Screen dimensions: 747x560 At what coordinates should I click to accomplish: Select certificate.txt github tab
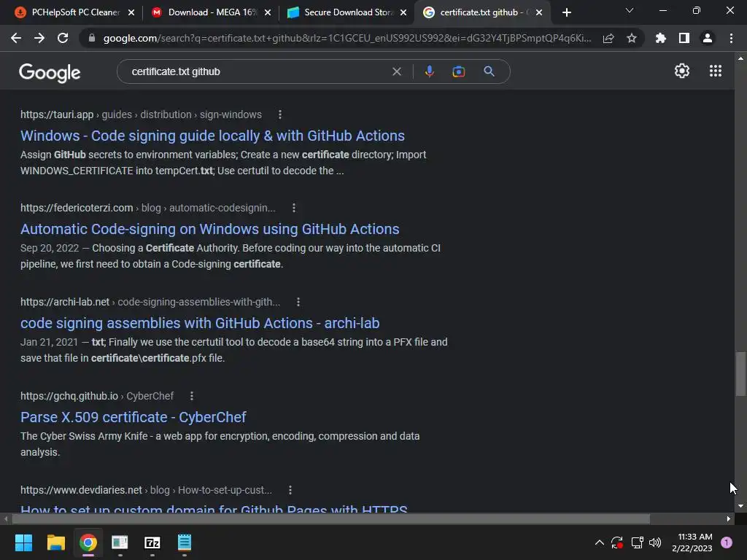[x=483, y=12]
